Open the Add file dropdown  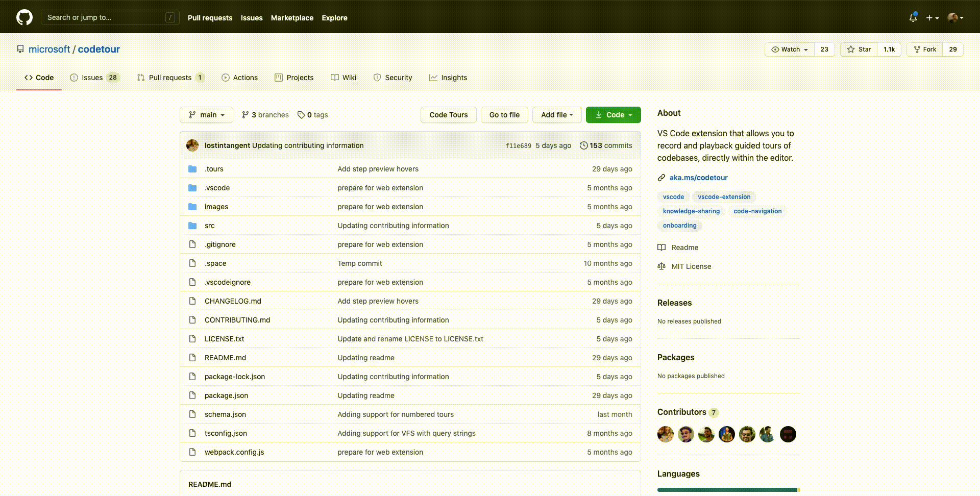pyautogui.click(x=557, y=115)
